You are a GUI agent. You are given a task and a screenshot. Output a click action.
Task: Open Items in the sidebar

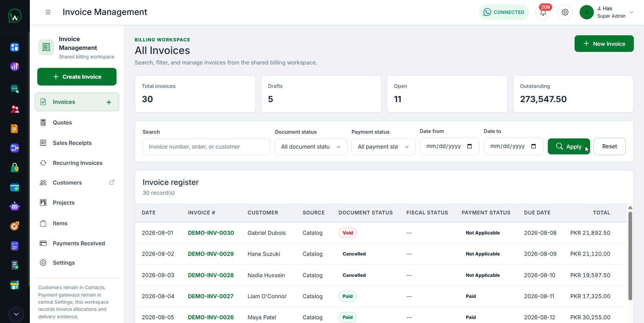coord(77,223)
